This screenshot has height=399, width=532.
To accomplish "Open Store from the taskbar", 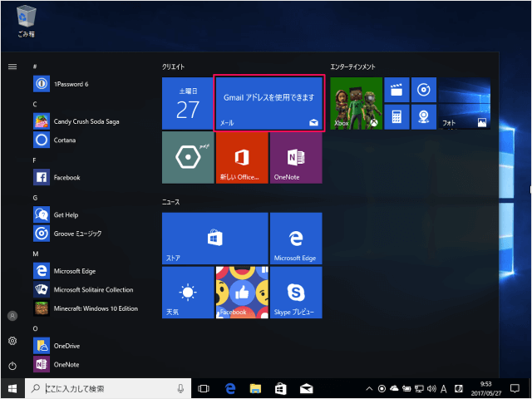I will (x=281, y=388).
